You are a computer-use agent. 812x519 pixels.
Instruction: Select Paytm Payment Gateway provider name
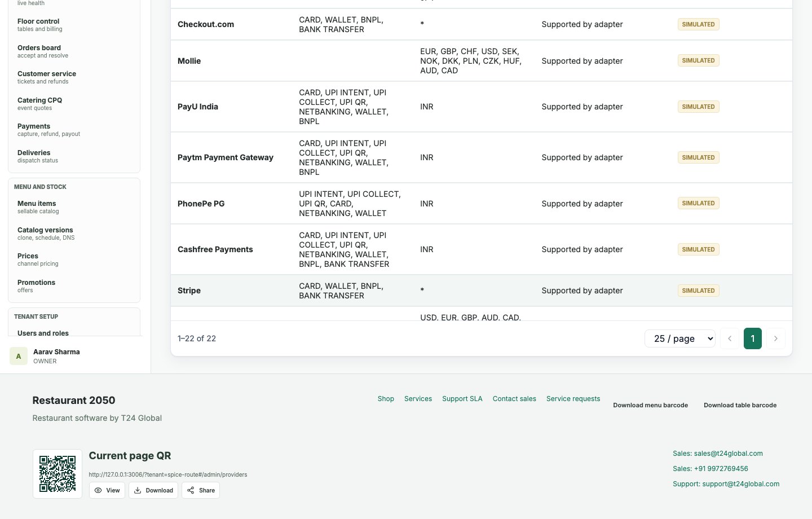tap(226, 157)
